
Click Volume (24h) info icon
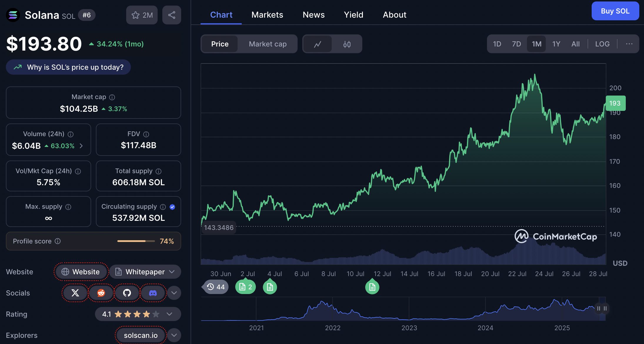click(x=71, y=134)
